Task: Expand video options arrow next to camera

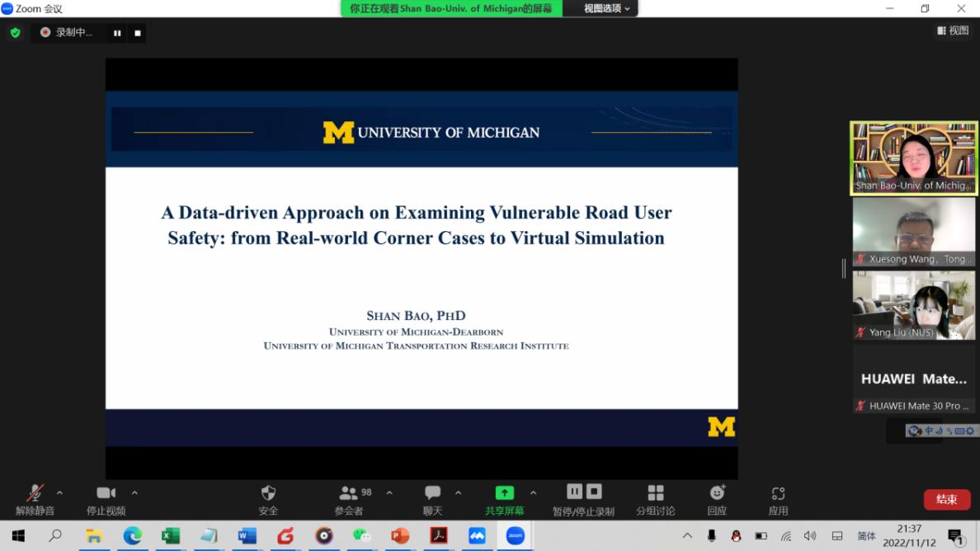Action: pos(134,492)
